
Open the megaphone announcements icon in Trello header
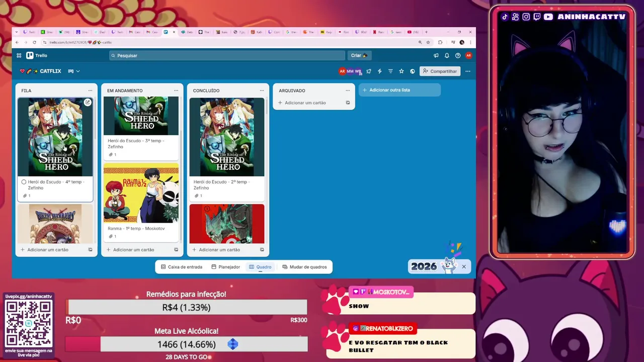coord(436,55)
